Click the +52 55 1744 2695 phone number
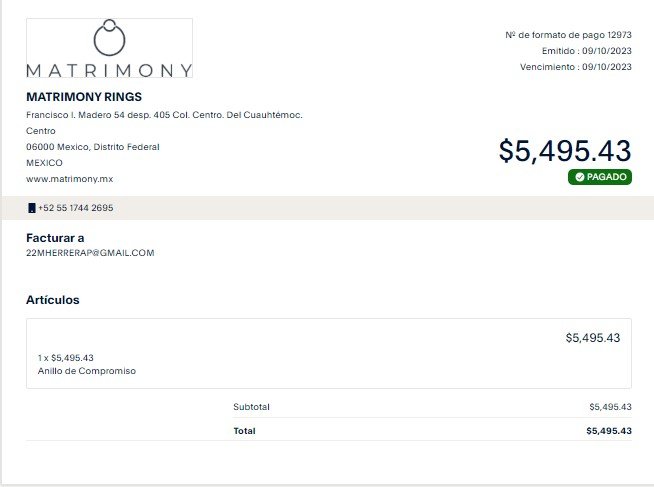The image size is (654, 487). (75, 208)
